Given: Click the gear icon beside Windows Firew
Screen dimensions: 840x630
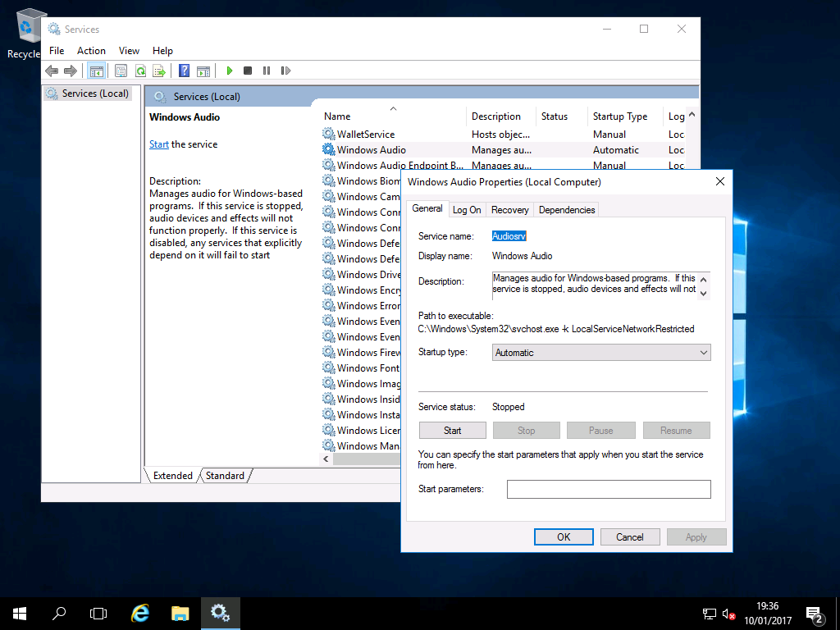Looking at the screenshot, I should tap(328, 352).
